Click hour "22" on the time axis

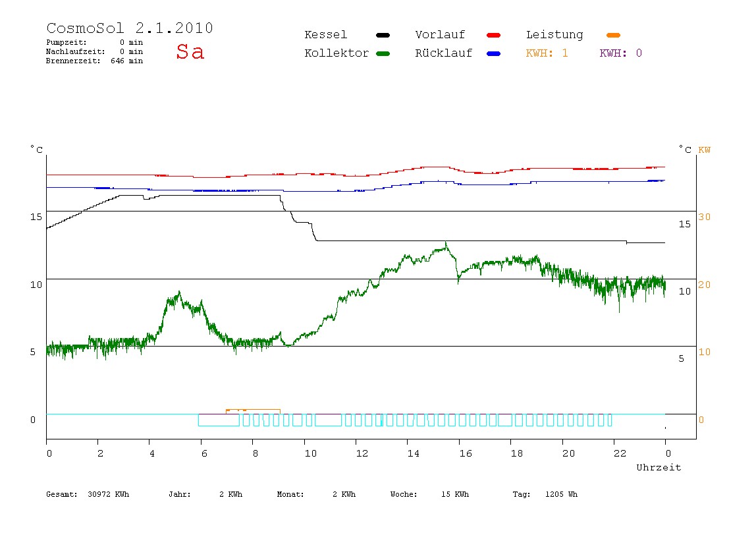point(620,453)
